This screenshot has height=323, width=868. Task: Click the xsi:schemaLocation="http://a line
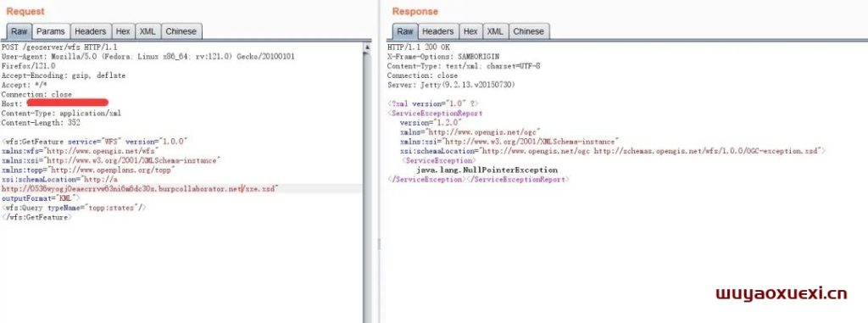coord(59,179)
